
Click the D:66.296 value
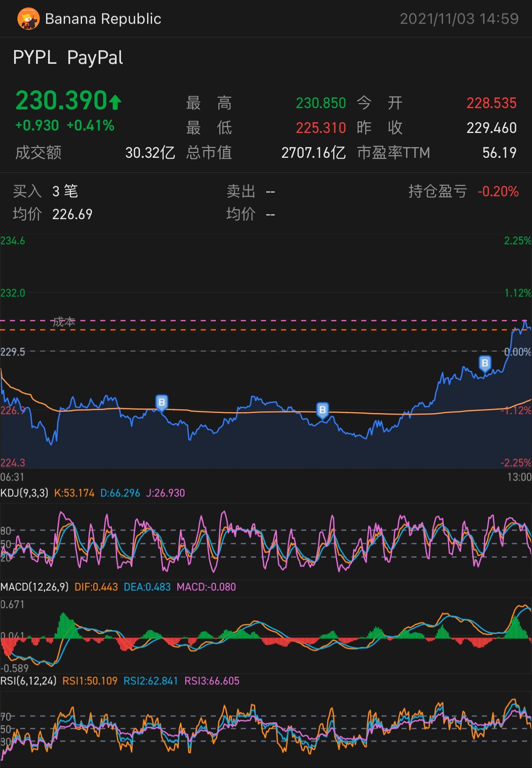click(x=120, y=493)
